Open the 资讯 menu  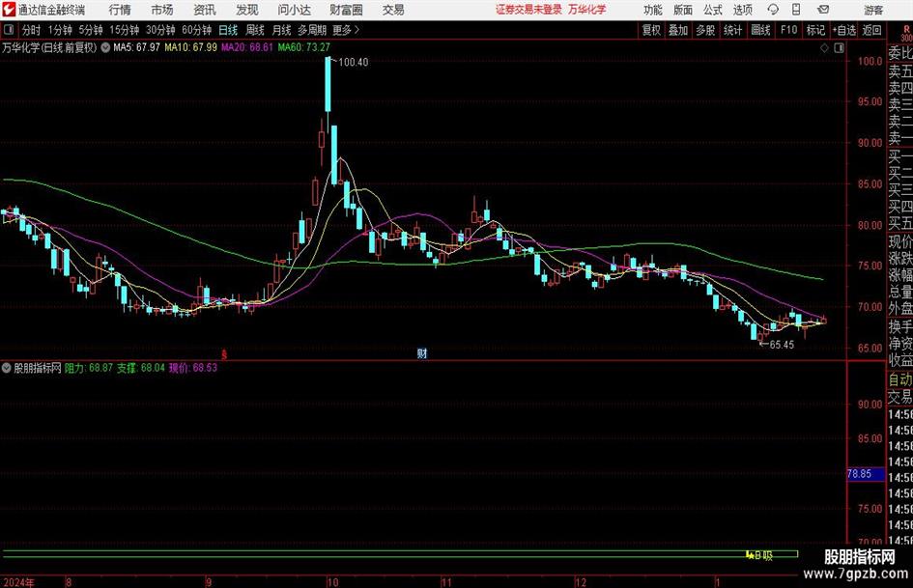[205, 10]
